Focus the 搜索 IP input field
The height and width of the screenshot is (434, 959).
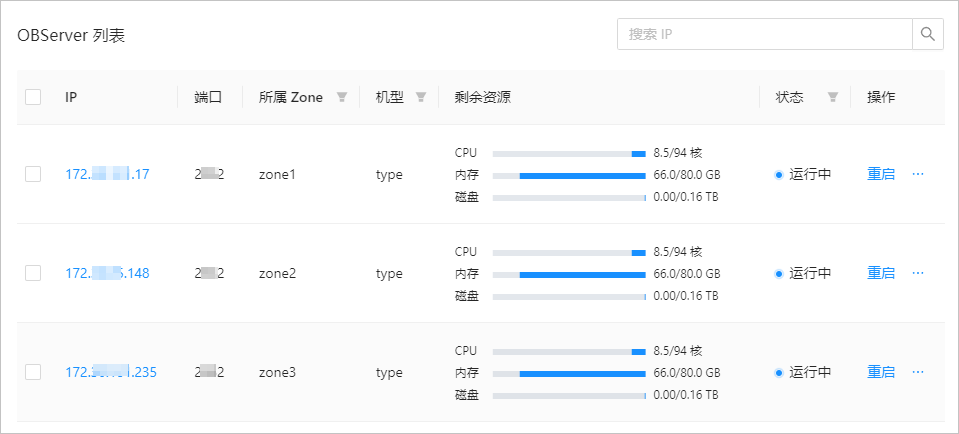[x=765, y=34]
